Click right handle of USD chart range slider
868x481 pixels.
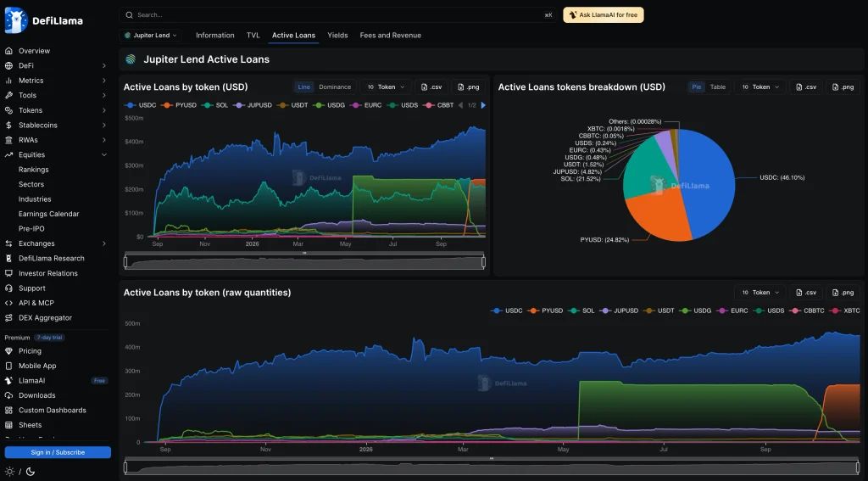[x=484, y=261]
